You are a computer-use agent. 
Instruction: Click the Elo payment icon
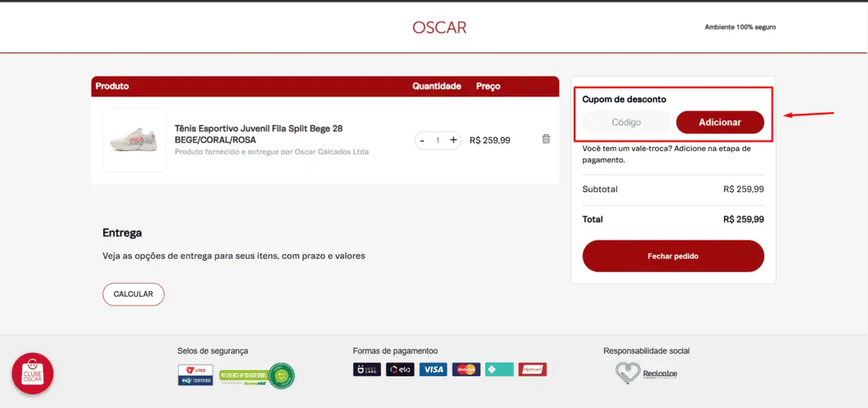pos(400,370)
